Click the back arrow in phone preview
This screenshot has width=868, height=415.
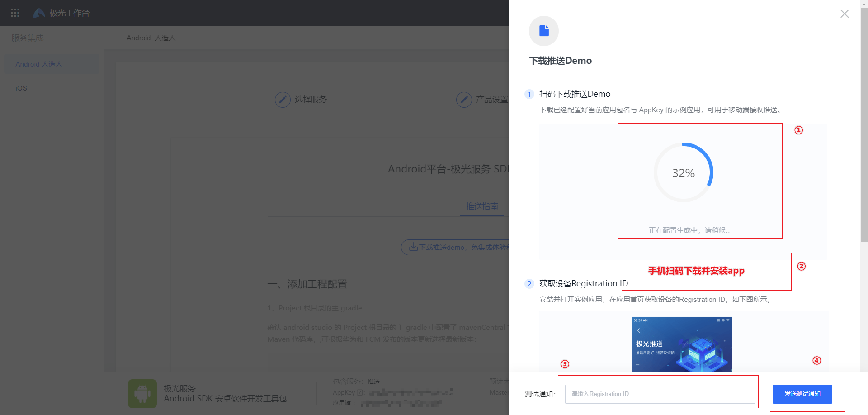click(639, 330)
